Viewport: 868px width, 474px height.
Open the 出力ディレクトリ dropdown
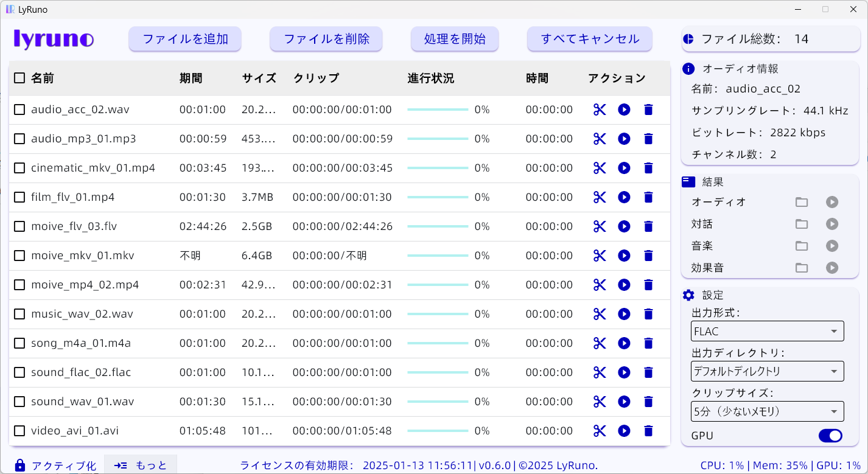767,371
